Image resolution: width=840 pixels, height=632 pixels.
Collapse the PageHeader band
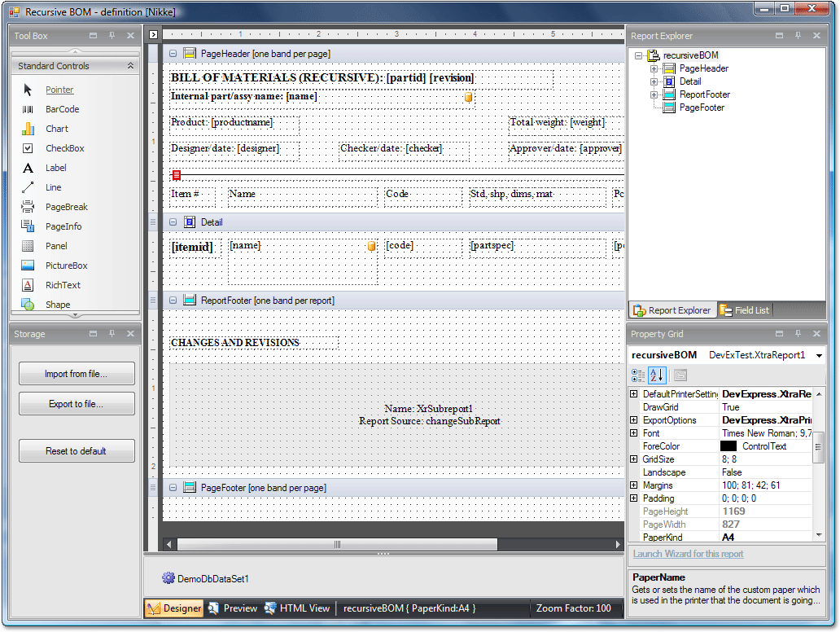click(173, 54)
